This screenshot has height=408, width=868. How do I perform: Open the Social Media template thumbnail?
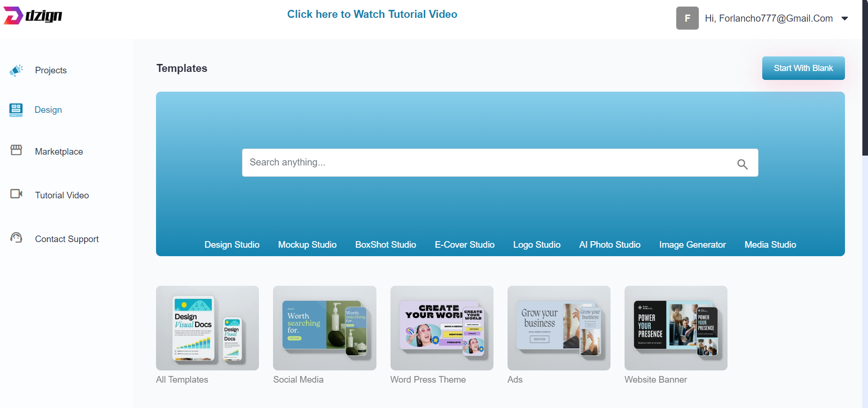point(325,328)
